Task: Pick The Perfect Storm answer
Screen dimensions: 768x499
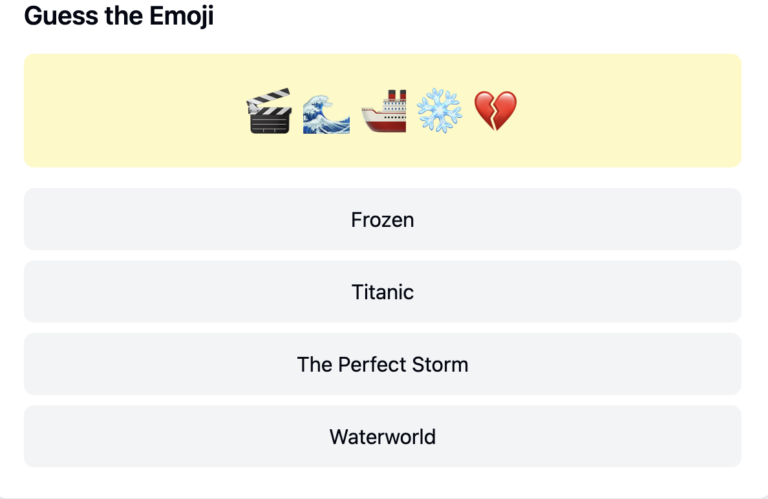Action: [382, 364]
